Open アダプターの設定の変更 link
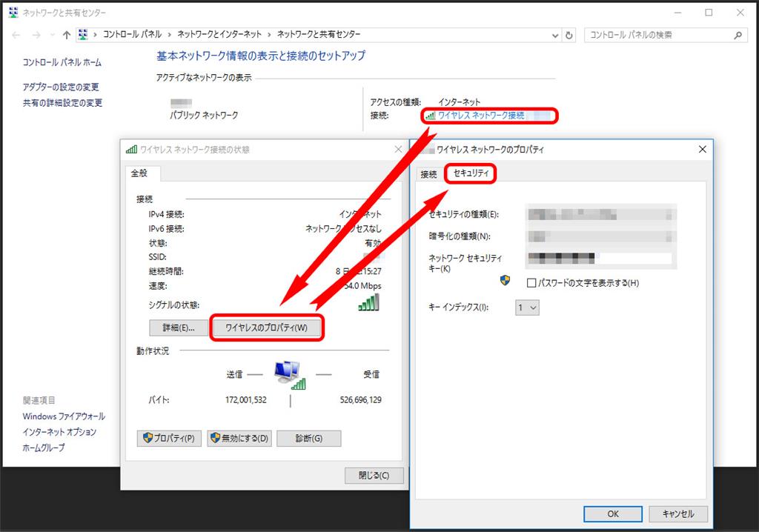This screenshot has height=532, width=759. pyautogui.click(x=61, y=87)
